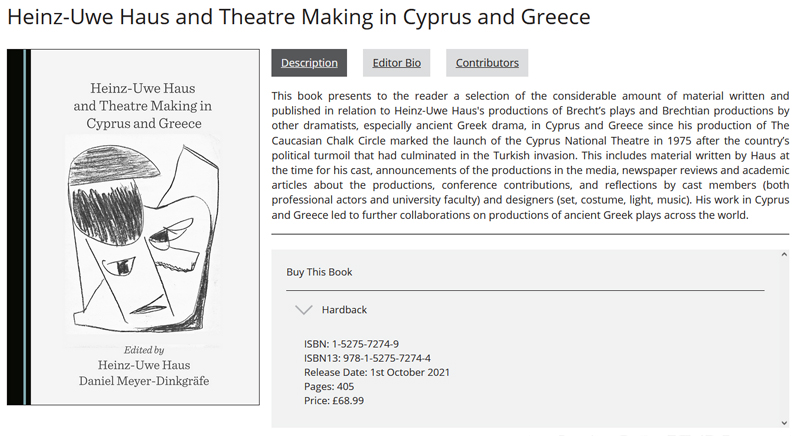800x436 pixels.
Task: Click the cover sketch face drawing
Action: [144, 235]
